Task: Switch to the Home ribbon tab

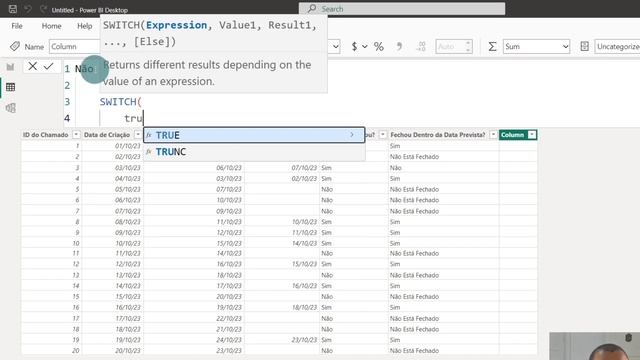Action: (51, 26)
